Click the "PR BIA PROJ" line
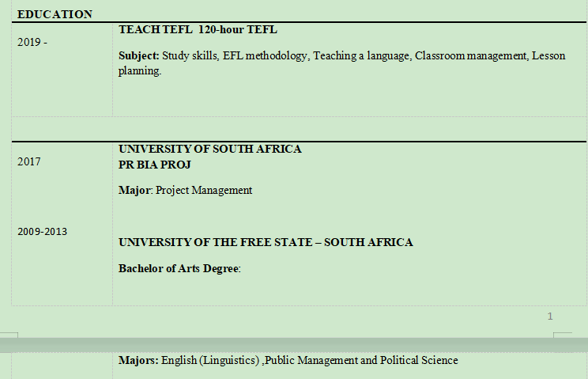588x379 pixels. pos(155,165)
